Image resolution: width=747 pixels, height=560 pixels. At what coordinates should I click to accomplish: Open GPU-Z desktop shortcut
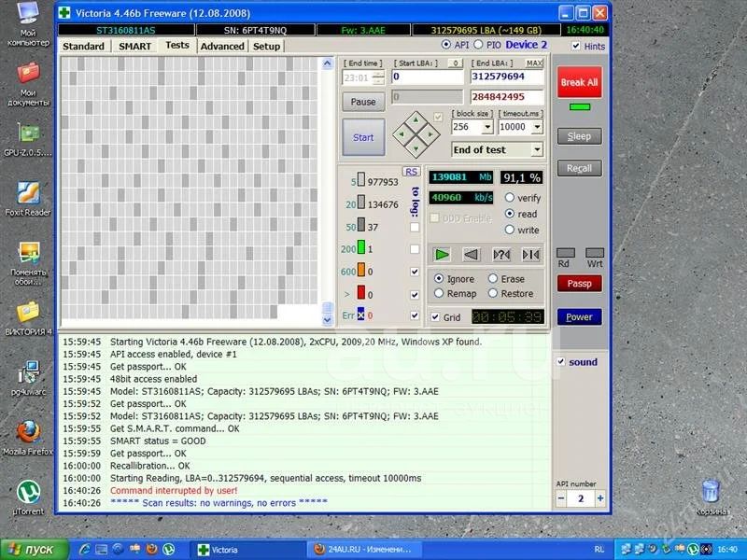tap(28, 140)
